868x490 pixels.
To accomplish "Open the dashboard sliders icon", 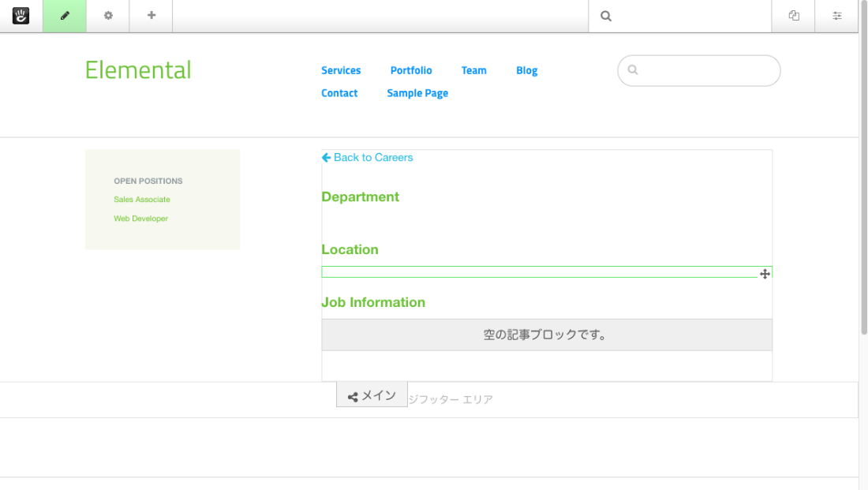I will [837, 16].
